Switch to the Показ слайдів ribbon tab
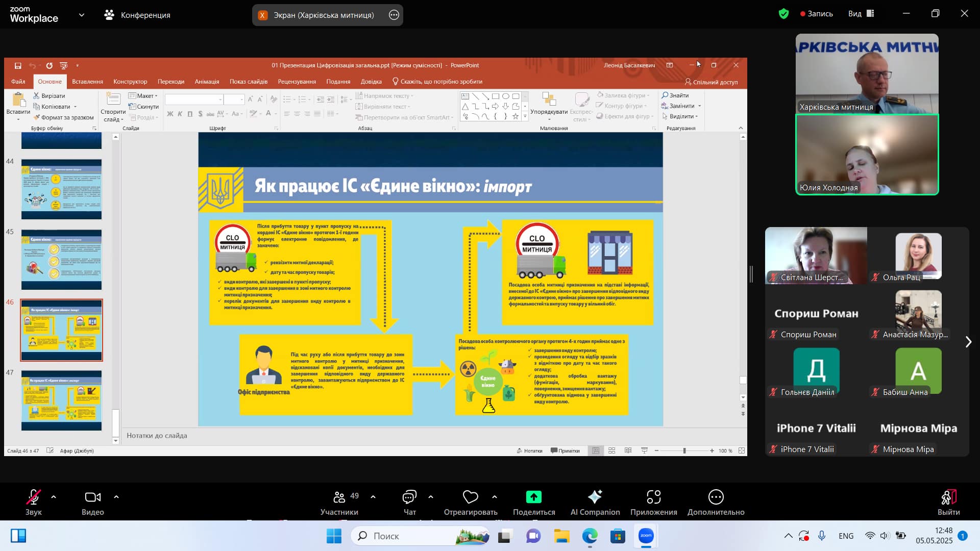The height and width of the screenshot is (551, 980). tap(249, 82)
